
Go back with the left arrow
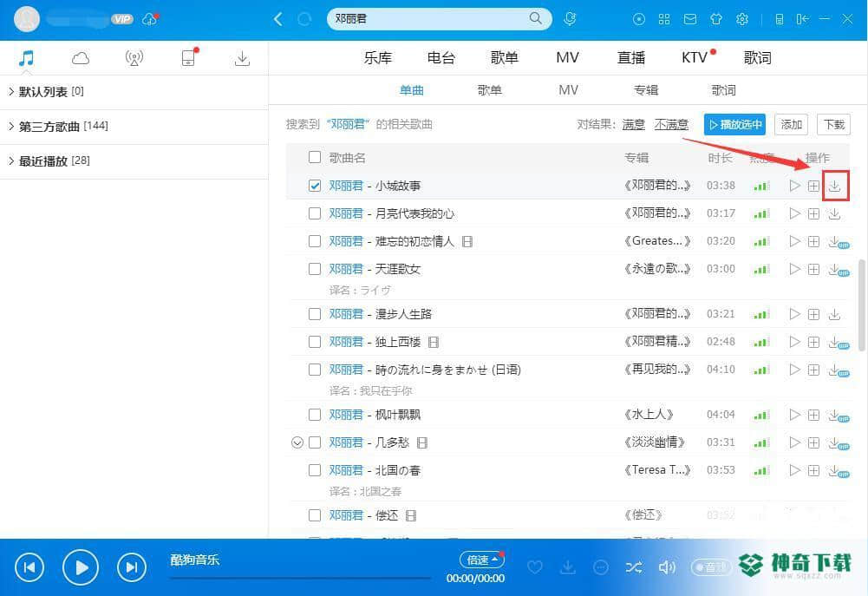coord(277,19)
